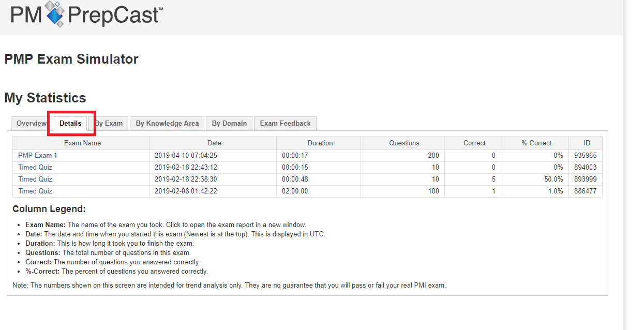Click the ID column header
This screenshot has width=644, height=330.
[x=587, y=143]
